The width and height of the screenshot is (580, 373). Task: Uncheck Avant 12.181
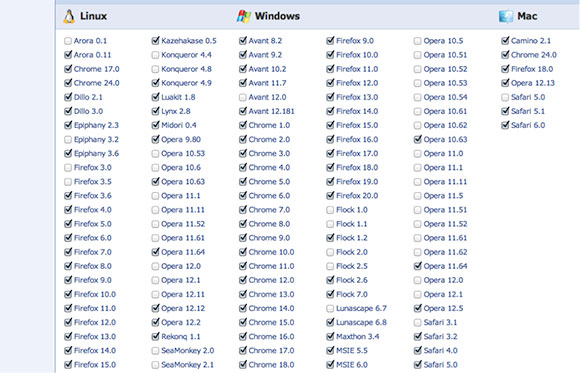(x=243, y=111)
